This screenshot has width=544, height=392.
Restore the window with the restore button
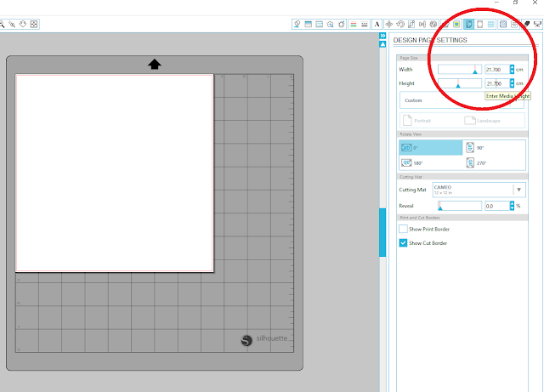(x=516, y=3)
